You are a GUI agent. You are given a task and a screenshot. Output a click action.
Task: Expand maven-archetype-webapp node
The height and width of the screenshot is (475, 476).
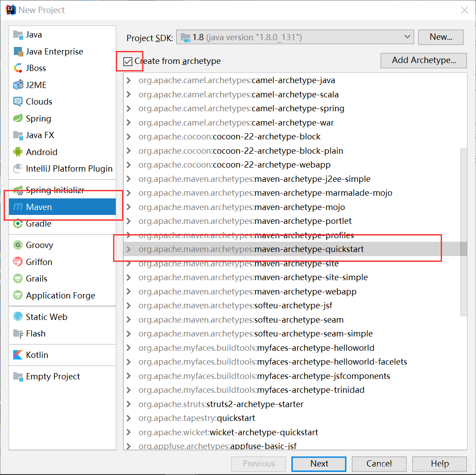click(129, 292)
